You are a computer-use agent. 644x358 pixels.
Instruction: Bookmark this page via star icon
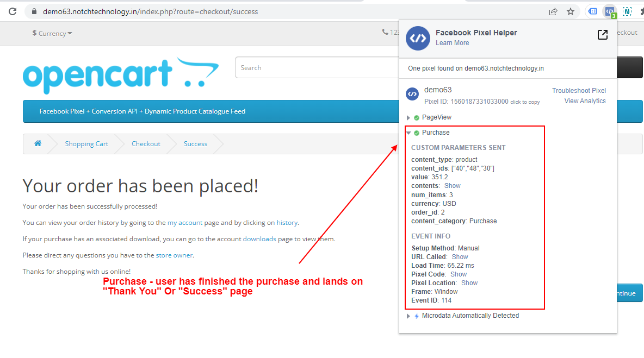point(570,11)
